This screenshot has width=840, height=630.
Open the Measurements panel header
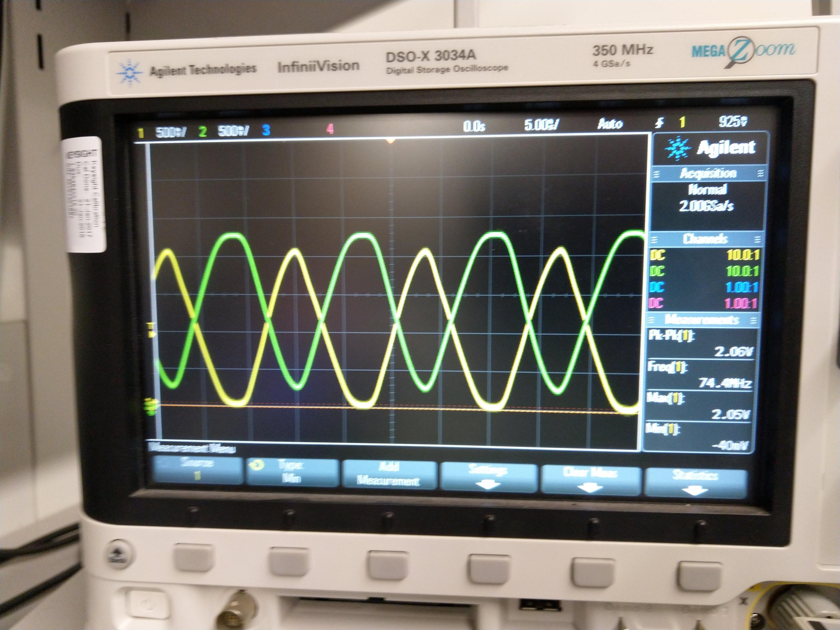[x=703, y=319]
